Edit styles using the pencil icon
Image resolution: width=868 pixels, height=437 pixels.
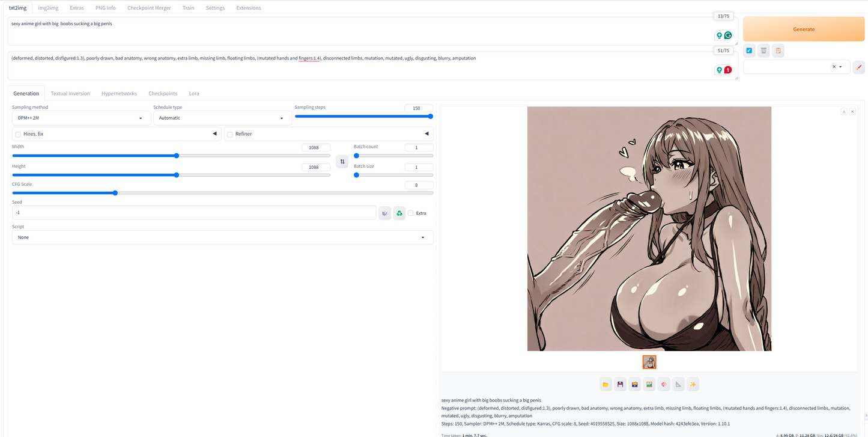click(858, 67)
